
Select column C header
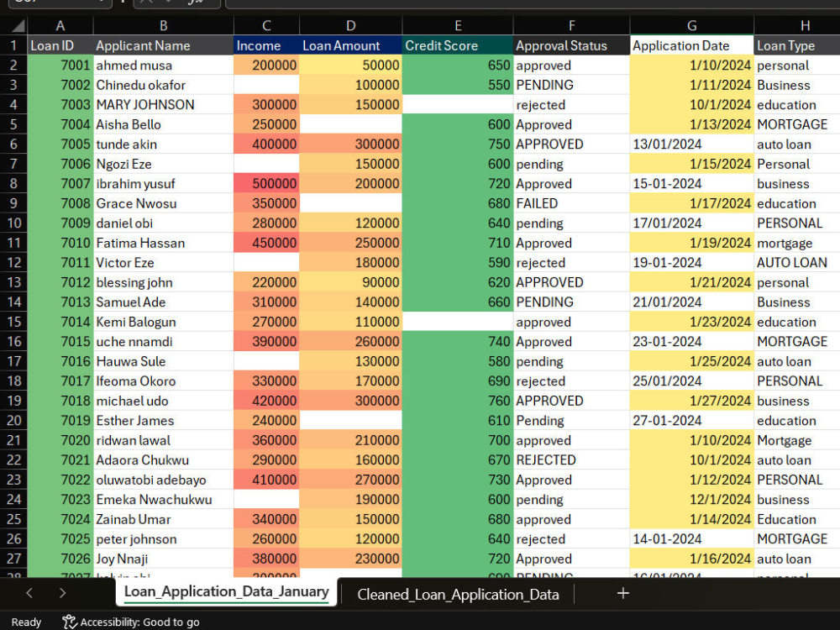[266, 26]
